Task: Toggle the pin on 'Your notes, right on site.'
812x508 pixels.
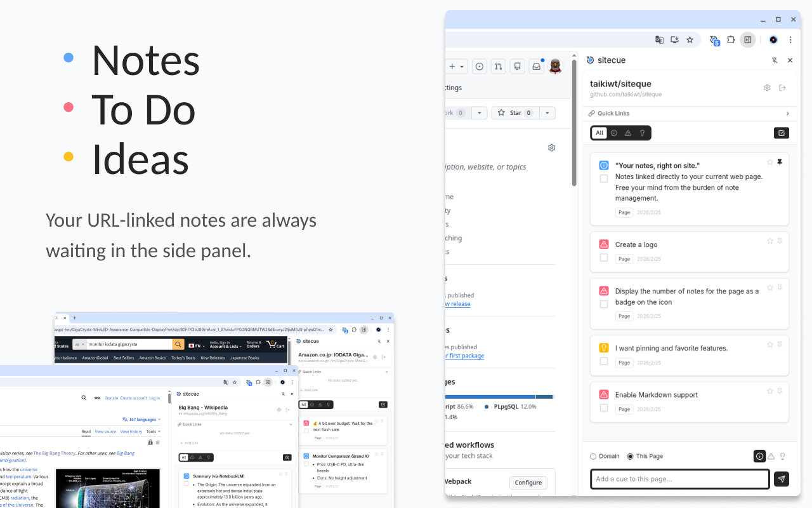Action: (x=779, y=162)
